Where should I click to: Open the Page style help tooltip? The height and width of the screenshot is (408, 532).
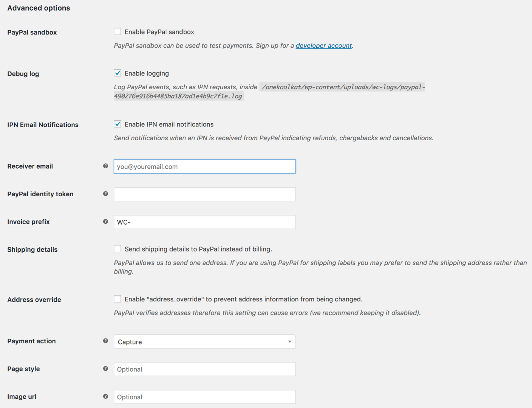105,369
